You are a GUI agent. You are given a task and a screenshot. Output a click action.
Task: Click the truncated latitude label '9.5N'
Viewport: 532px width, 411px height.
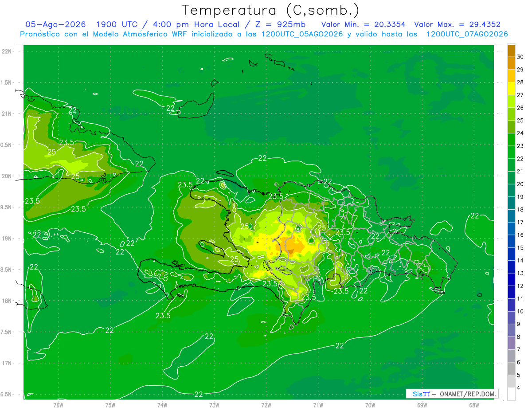(7, 207)
